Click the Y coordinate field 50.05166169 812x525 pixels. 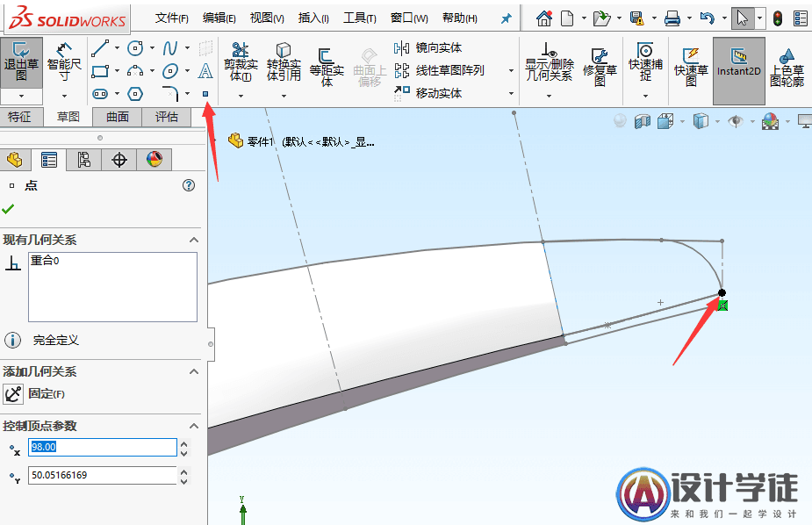point(103,475)
